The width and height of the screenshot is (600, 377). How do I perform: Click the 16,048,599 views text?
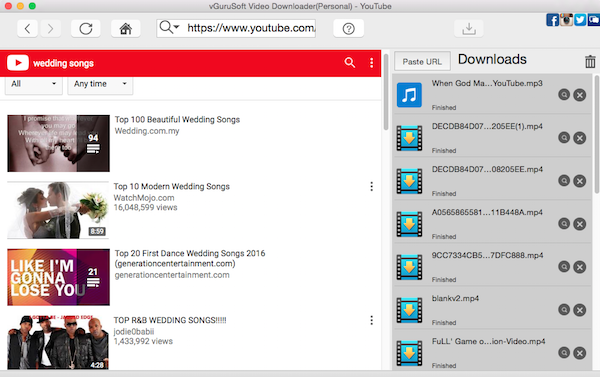pos(145,207)
